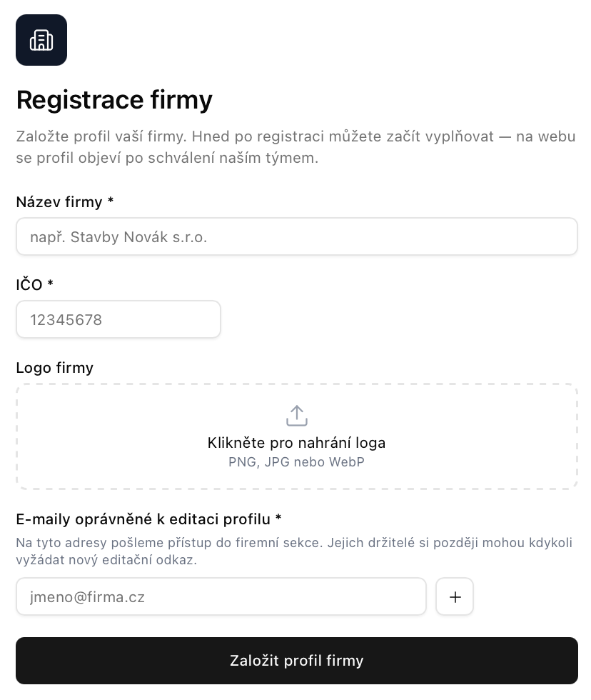This screenshot has height=700, width=591.
Task: Submit with Založit profil firmy button
Action: click(x=297, y=661)
